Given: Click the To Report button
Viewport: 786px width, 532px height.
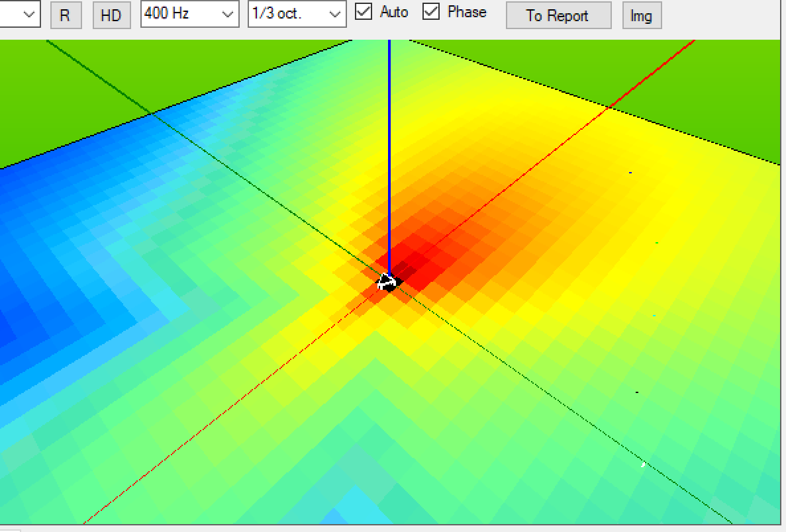Looking at the screenshot, I should click(558, 16).
